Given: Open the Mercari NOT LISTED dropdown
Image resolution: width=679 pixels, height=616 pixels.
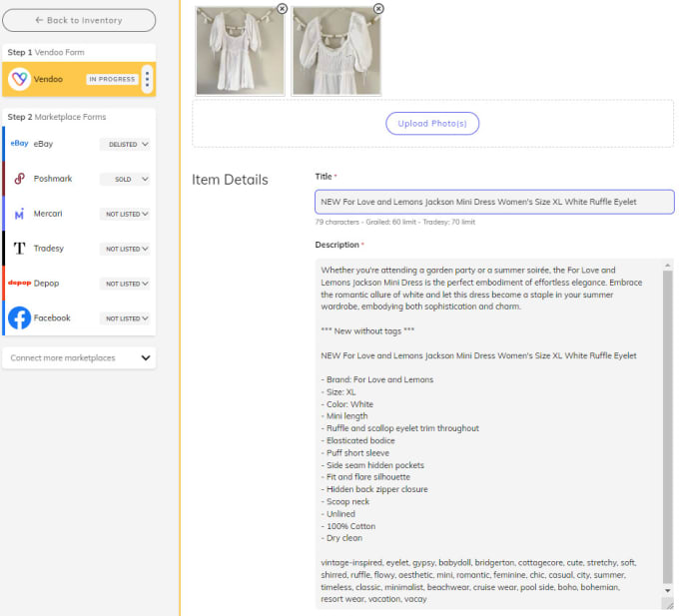Looking at the screenshot, I should 125,214.
